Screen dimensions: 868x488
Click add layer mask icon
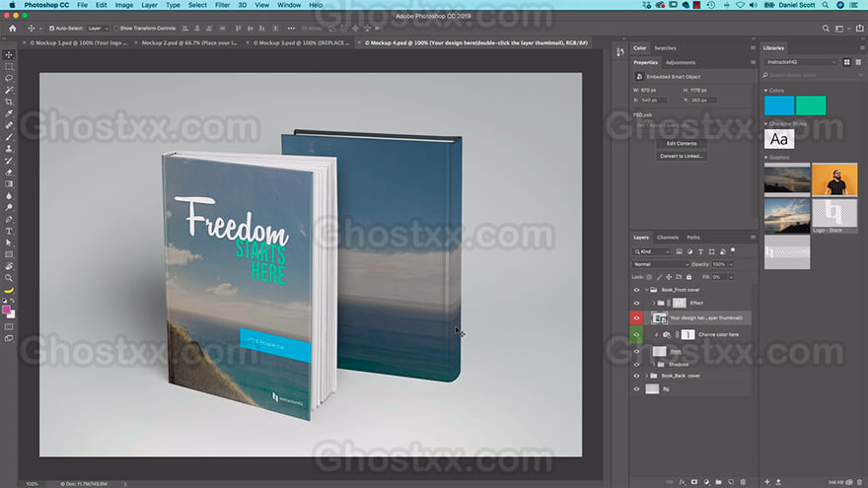point(694,482)
